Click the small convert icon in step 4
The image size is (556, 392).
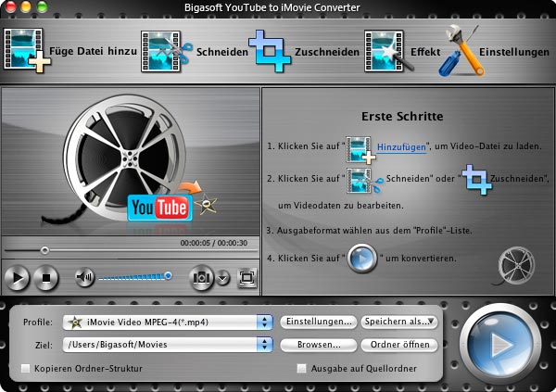coord(362,259)
